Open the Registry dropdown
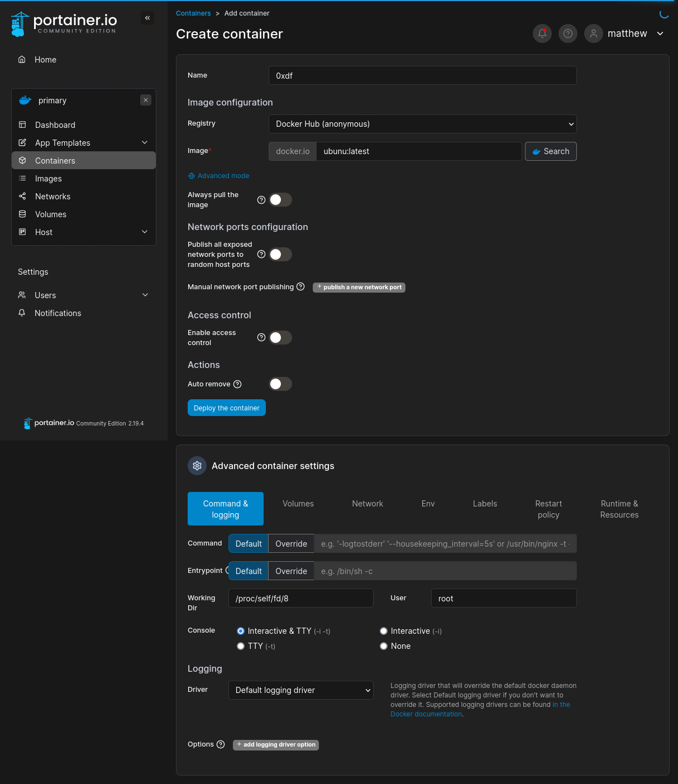The width and height of the screenshot is (678, 784). 422,124
